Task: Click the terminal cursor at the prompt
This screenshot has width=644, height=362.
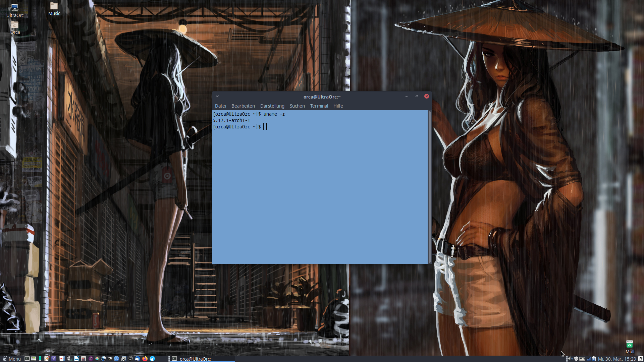Action: [x=265, y=127]
